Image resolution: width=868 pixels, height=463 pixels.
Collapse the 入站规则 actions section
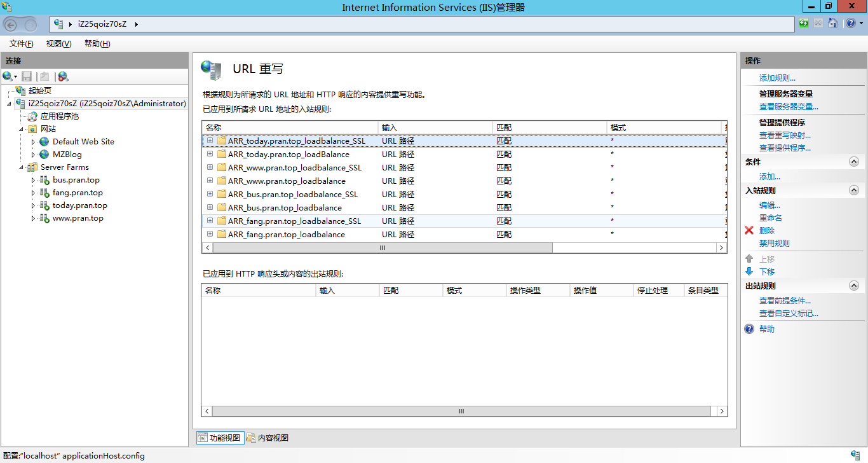coord(853,190)
